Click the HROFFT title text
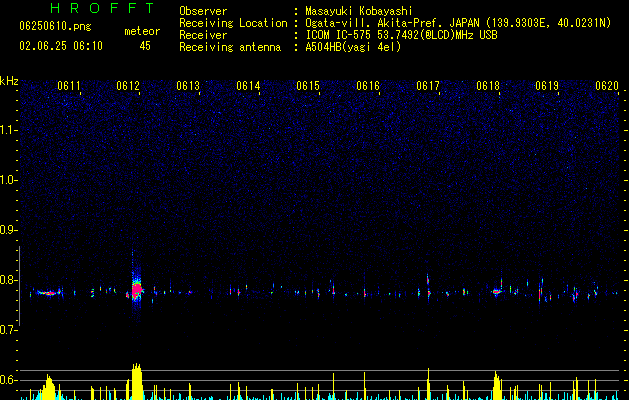This screenshot has height=400, width=629. (x=102, y=8)
